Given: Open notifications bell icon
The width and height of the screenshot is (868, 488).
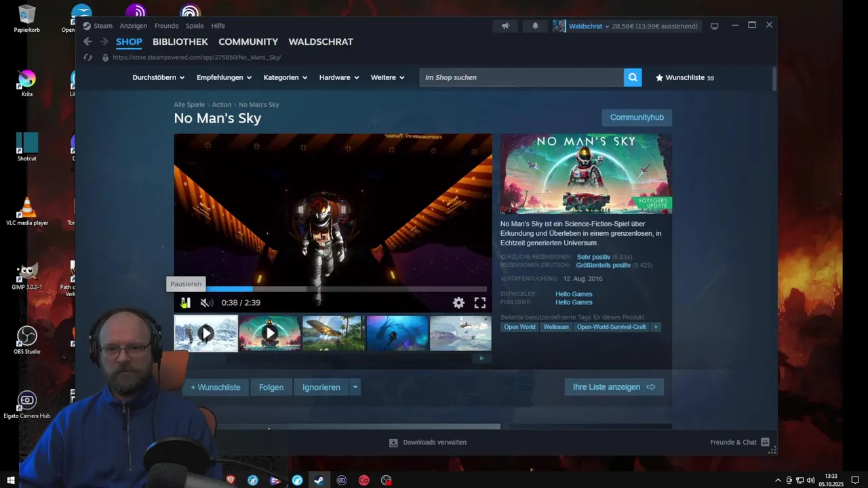Looking at the screenshot, I should click(x=535, y=26).
